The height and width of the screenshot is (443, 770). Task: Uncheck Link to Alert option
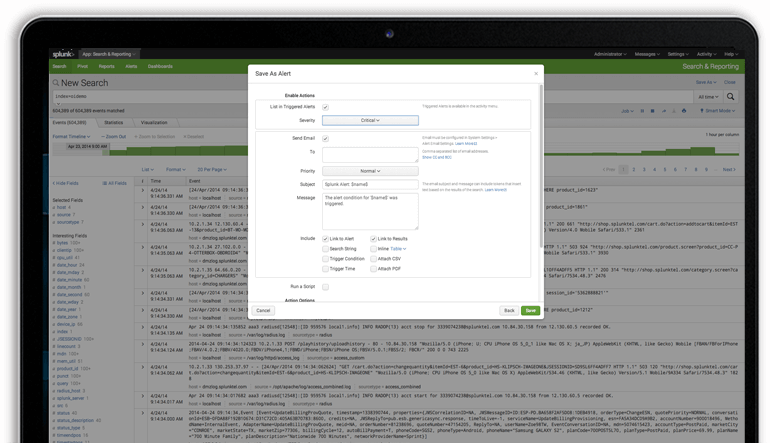(x=325, y=239)
